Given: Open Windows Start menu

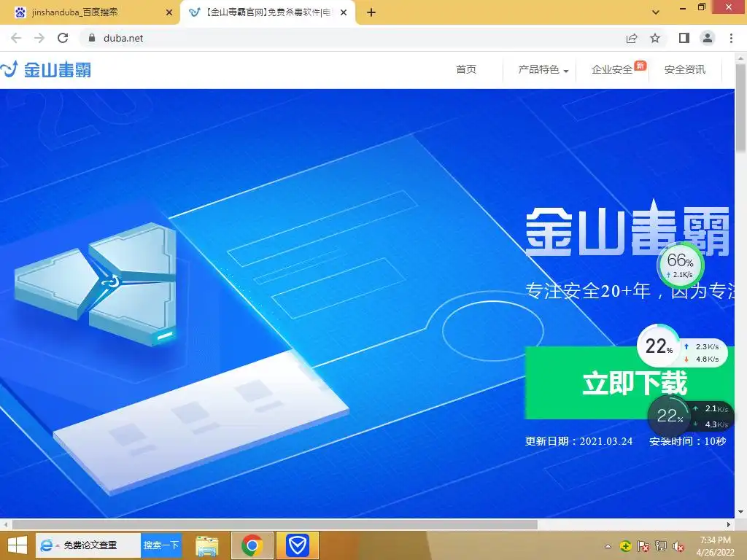Looking at the screenshot, I should tap(18, 545).
